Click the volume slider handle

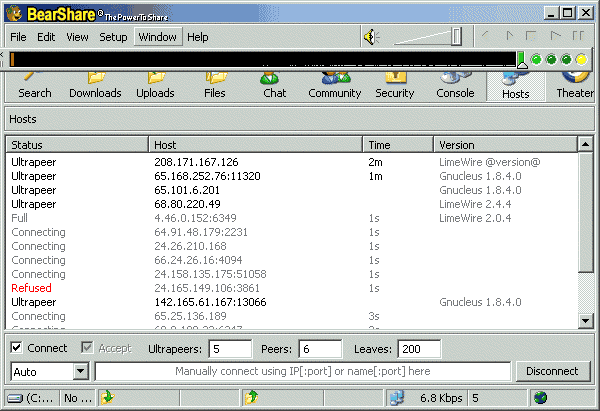[456, 37]
